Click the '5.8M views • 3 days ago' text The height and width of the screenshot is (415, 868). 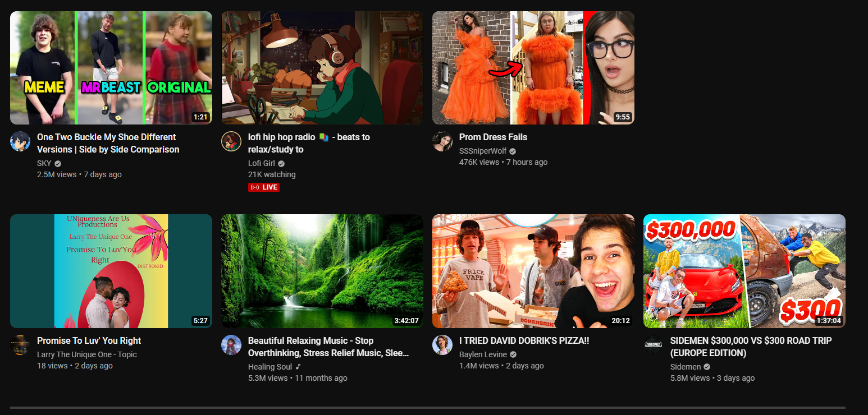(x=712, y=378)
